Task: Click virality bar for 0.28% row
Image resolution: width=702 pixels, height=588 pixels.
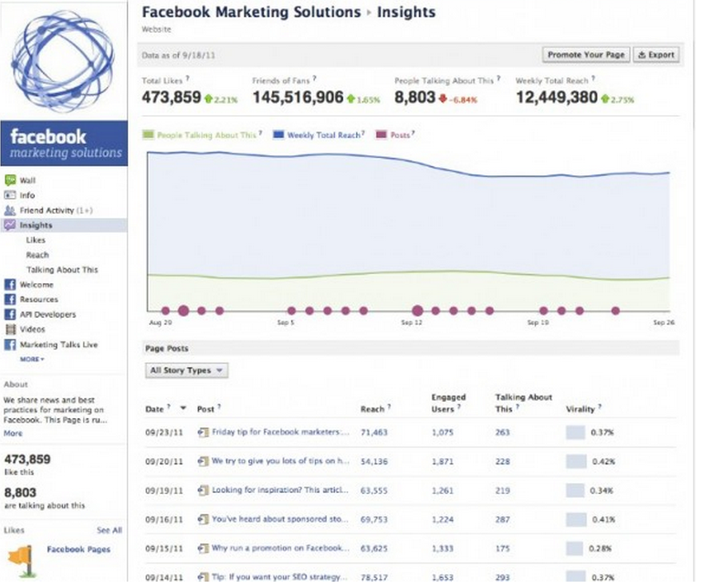Action: [x=580, y=553]
